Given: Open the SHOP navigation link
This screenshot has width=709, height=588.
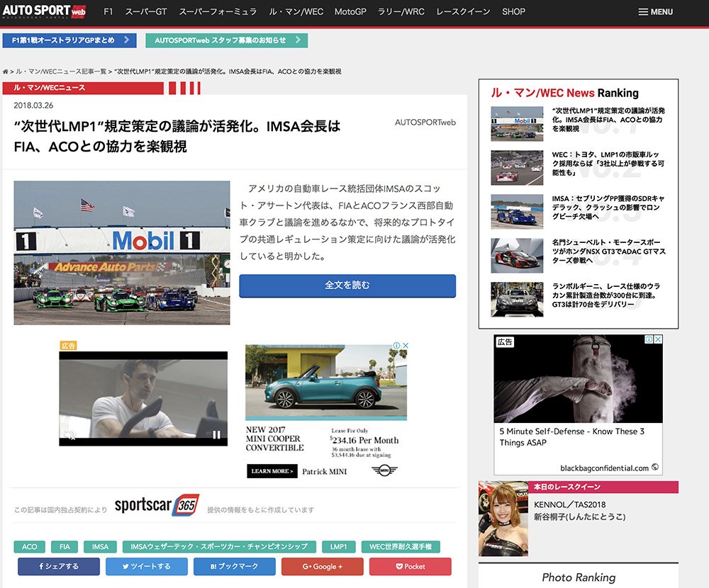Looking at the screenshot, I should coord(513,12).
